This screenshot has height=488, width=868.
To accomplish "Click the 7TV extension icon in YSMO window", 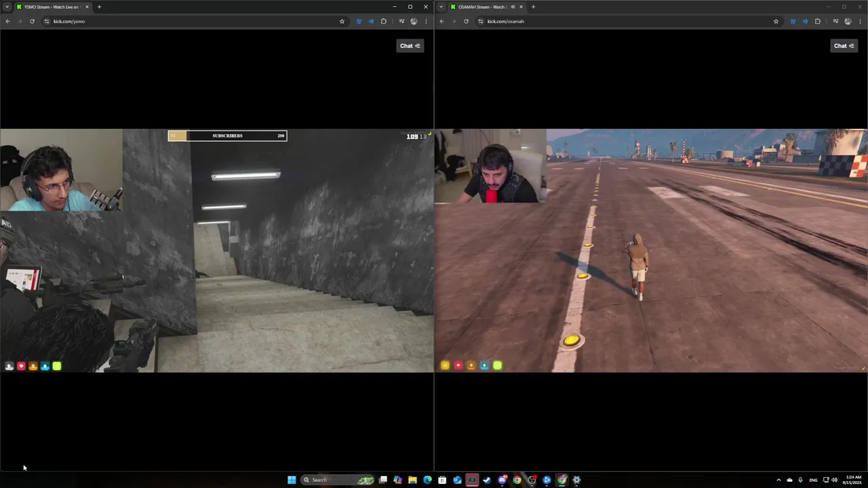I will point(359,21).
